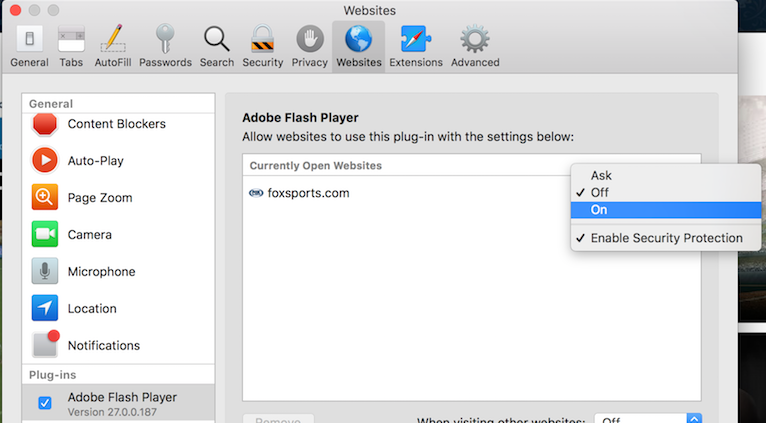766x423 pixels.
Task: Select the Adobe Flash Player plug-in row
Action: pyautogui.click(x=118, y=403)
